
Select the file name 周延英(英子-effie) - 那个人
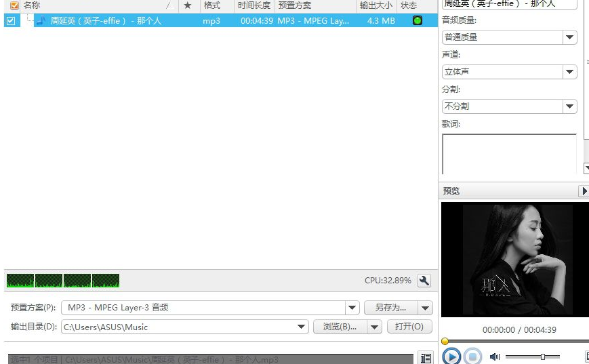(x=106, y=21)
